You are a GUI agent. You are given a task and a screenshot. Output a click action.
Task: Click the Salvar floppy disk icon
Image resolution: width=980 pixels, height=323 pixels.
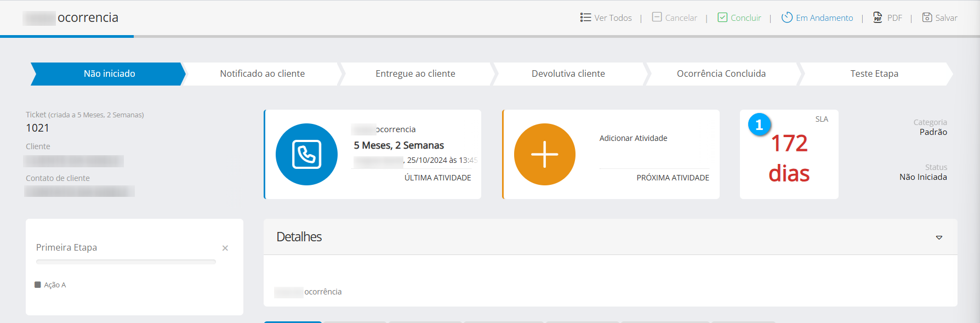pos(927,18)
